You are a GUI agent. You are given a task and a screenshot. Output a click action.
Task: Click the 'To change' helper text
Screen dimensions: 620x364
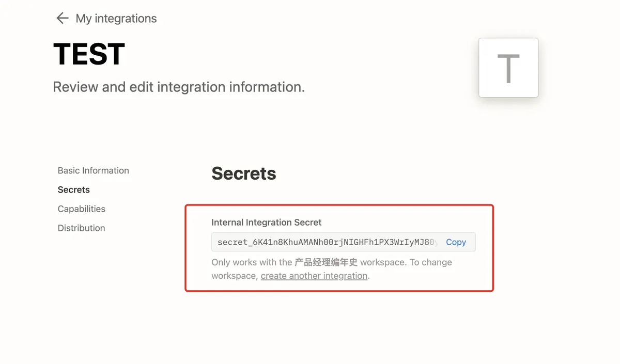point(431,262)
